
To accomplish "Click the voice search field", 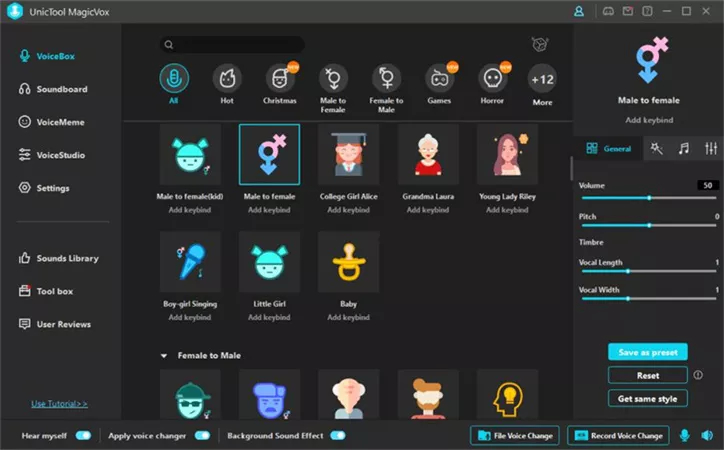I will pyautogui.click(x=232, y=44).
